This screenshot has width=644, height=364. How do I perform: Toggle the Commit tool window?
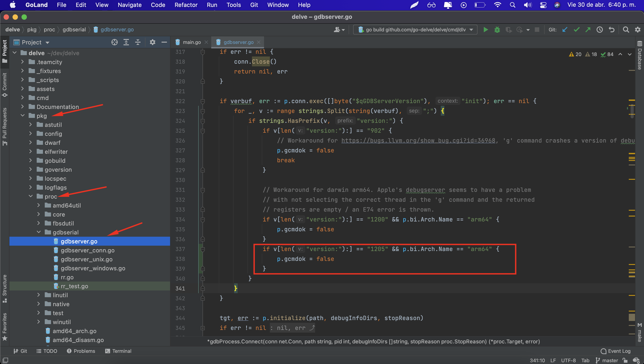click(x=4, y=84)
